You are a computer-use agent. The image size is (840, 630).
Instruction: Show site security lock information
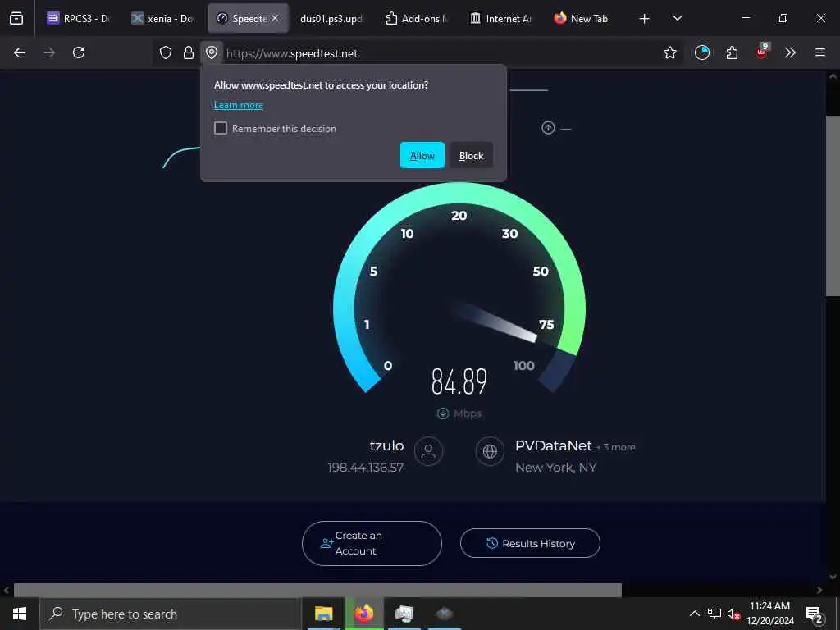pyautogui.click(x=189, y=52)
